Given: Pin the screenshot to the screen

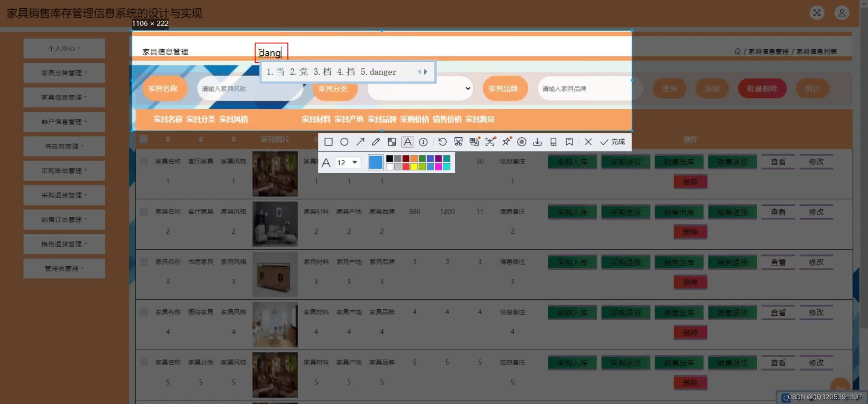Looking at the screenshot, I should 506,142.
